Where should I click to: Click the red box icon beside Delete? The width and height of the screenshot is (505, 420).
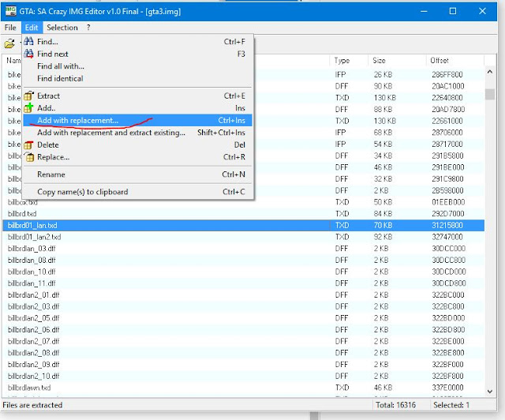pyautogui.click(x=28, y=145)
